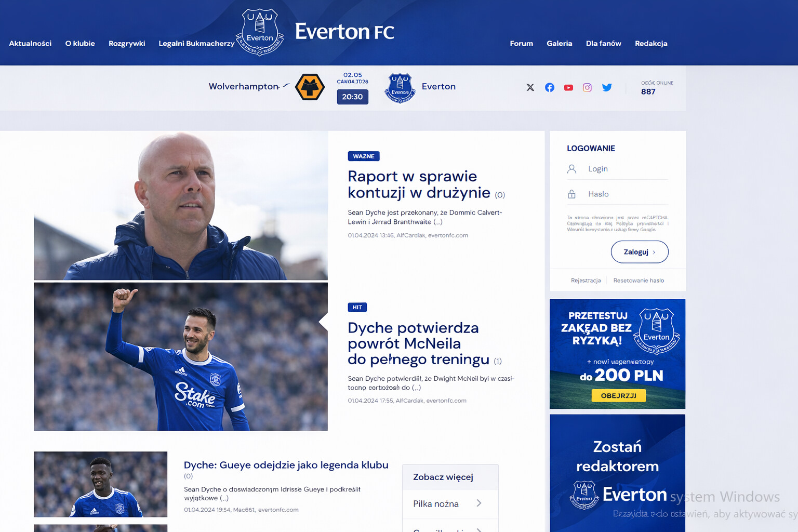Image resolution: width=798 pixels, height=532 pixels.
Task: Click the Everton crest in the header
Action: (x=260, y=32)
